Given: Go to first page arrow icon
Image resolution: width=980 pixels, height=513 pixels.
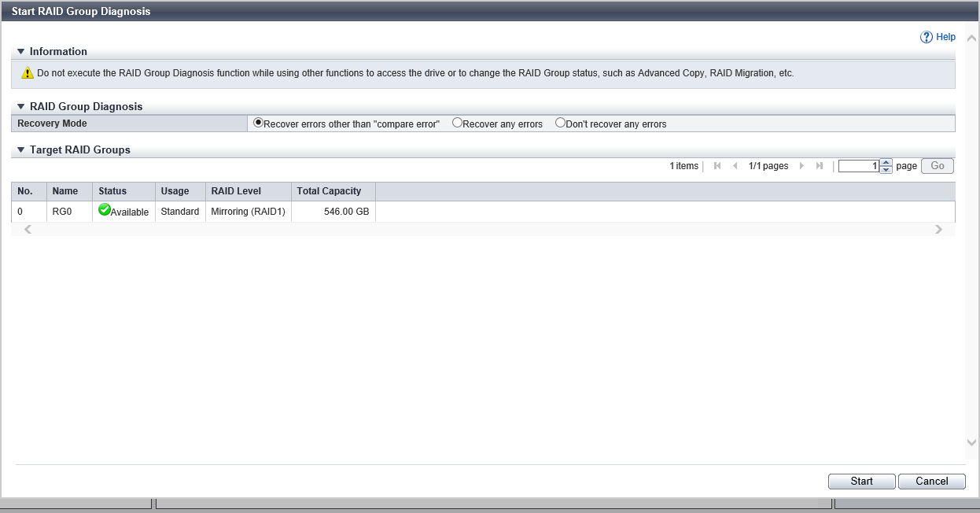Looking at the screenshot, I should [x=717, y=166].
